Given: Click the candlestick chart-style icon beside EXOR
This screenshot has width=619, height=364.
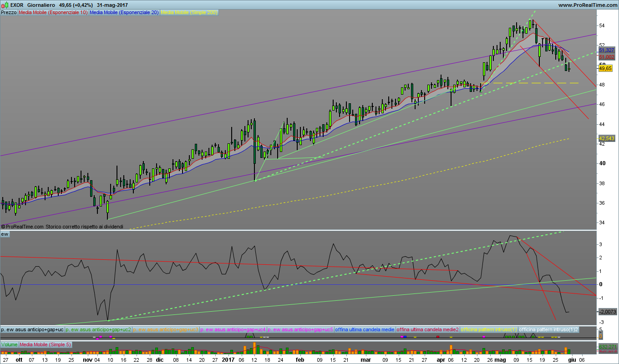Looking at the screenshot, I should click(5, 5).
